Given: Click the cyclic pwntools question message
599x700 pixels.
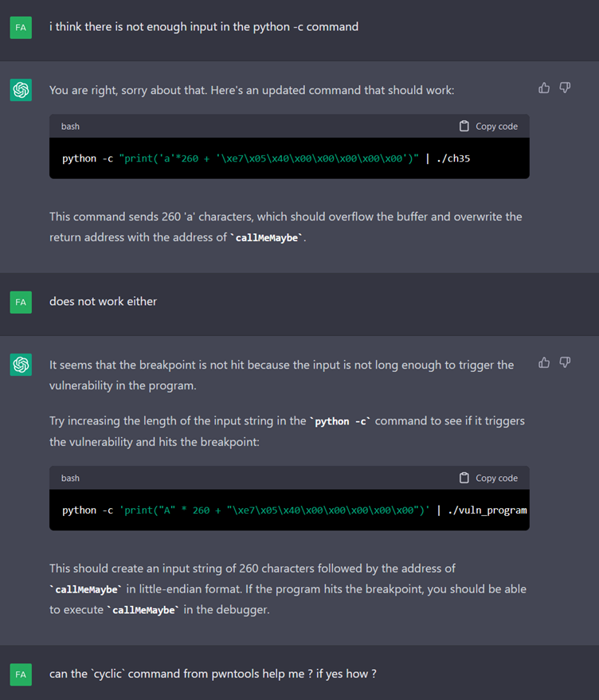Looking at the screenshot, I should (213, 674).
